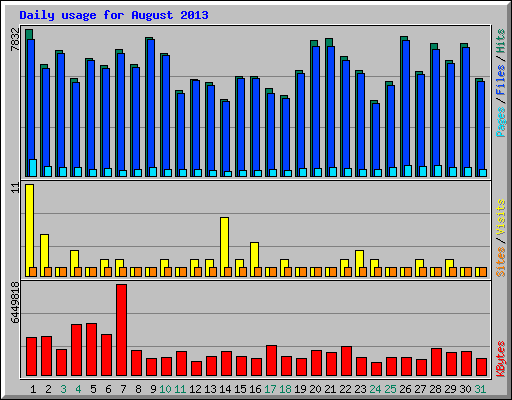Click the red KBytes bar for day 28
Image resolution: width=512 pixels, height=400 pixels.
[436, 362]
